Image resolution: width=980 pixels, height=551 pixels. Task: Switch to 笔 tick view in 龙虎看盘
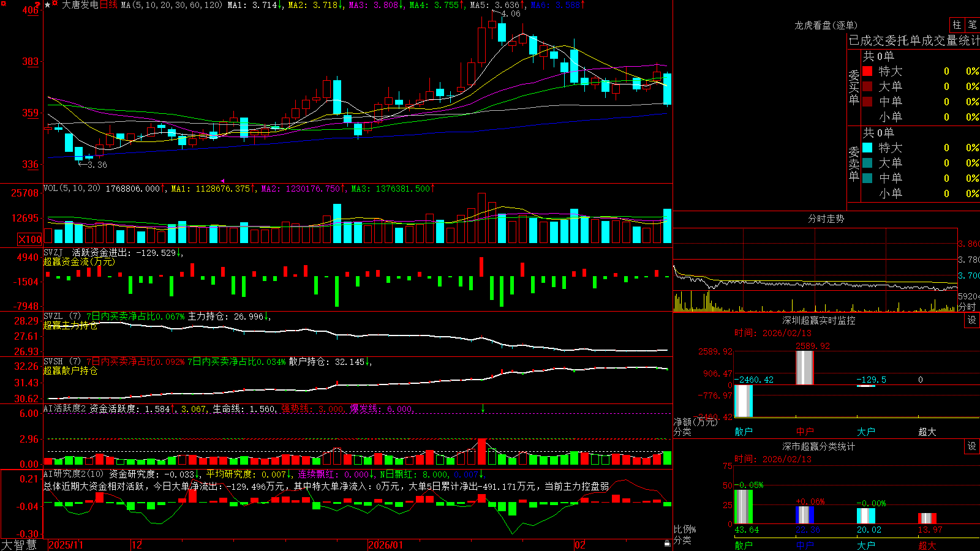pos(972,25)
